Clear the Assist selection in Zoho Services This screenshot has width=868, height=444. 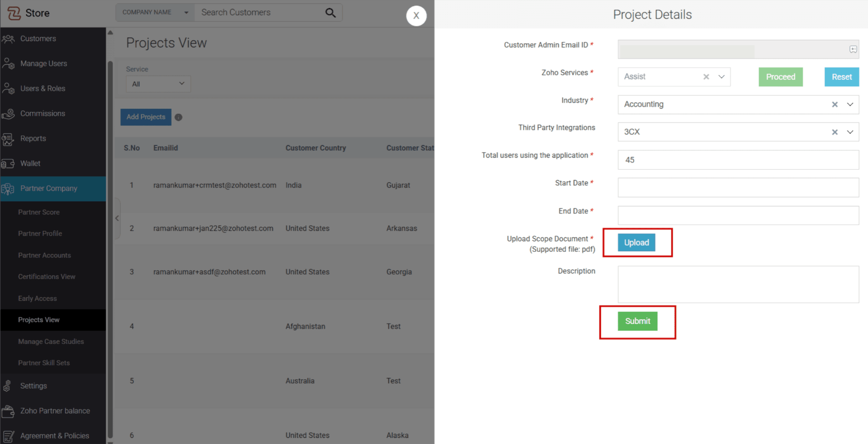(706, 77)
